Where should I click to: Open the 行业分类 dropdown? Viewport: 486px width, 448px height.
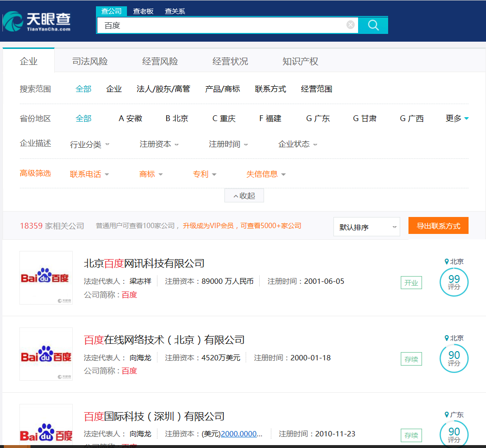click(90, 144)
